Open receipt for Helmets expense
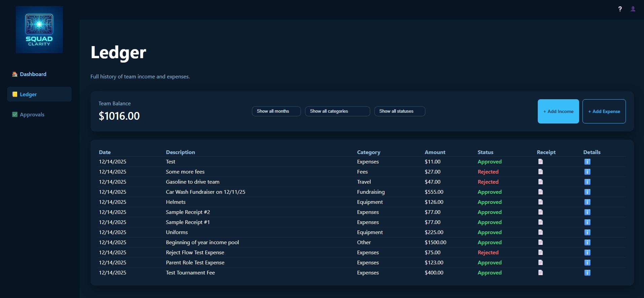644x298 pixels. [540, 202]
